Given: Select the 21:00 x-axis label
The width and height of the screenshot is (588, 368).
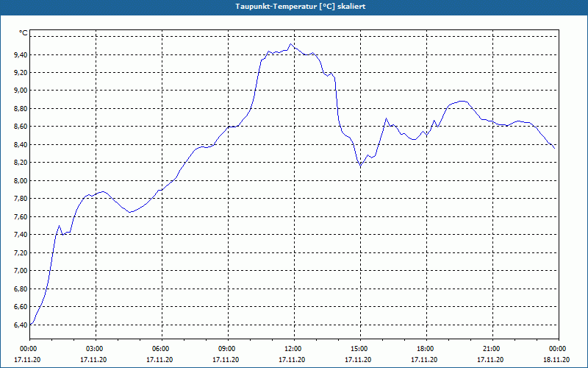Looking at the screenshot, I should [491, 349].
